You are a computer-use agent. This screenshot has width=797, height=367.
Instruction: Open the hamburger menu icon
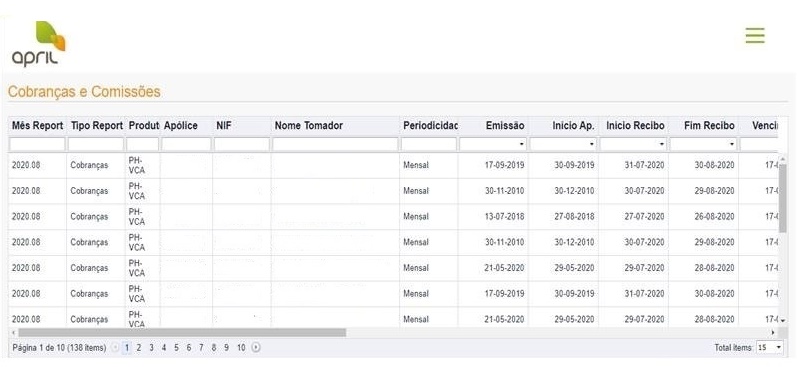click(x=755, y=36)
